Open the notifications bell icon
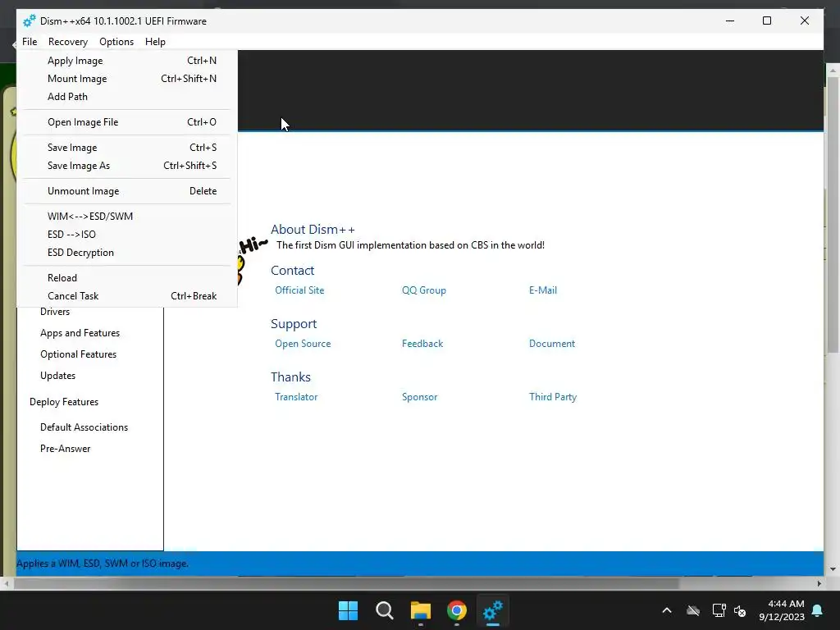Viewport: 840px width, 630px height. (x=818, y=610)
